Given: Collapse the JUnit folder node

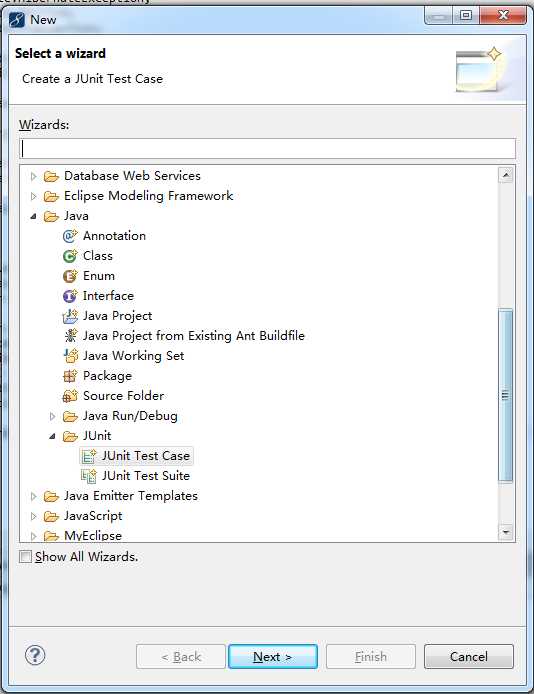Looking at the screenshot, I should tap(52, 436).
